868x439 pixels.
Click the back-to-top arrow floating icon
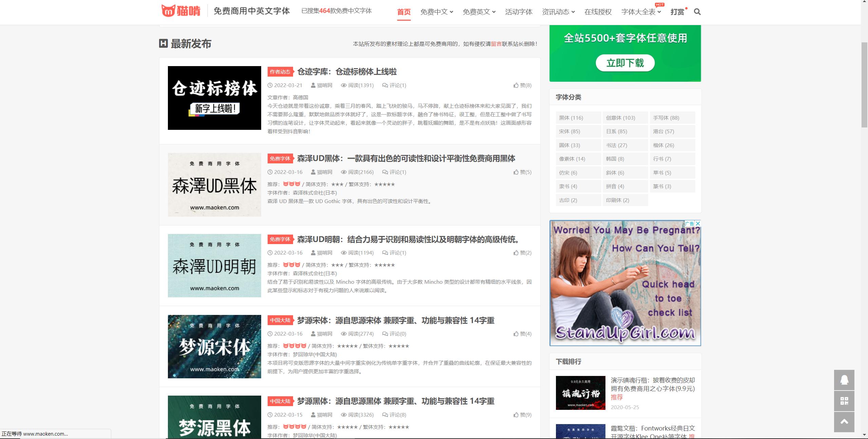click(844, 422)
